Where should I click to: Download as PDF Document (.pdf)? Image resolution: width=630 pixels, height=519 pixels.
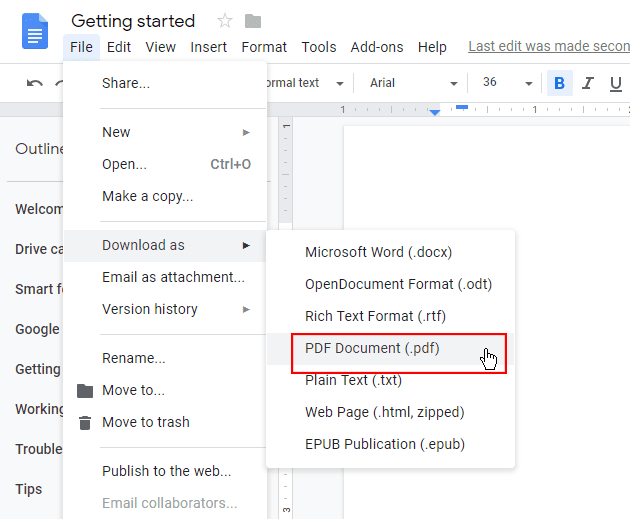coord(390,349)
